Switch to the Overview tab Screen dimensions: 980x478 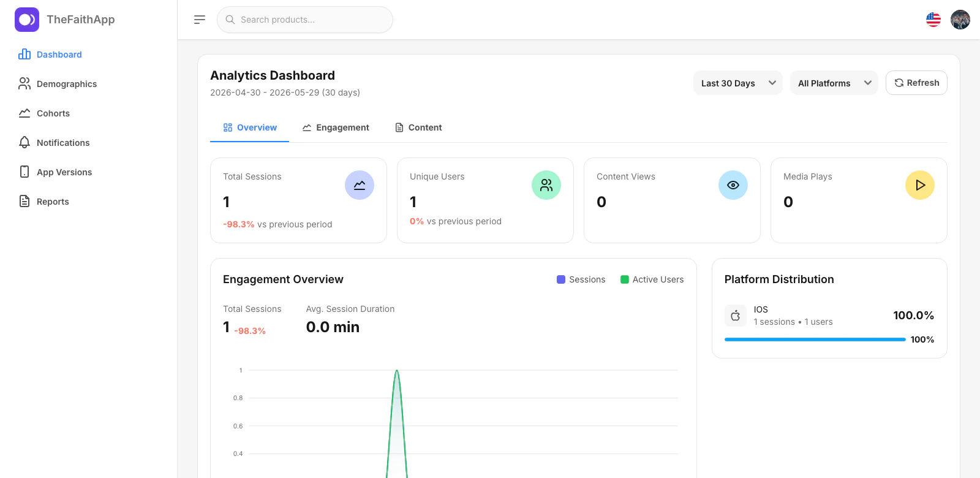(x=250, y=127)
